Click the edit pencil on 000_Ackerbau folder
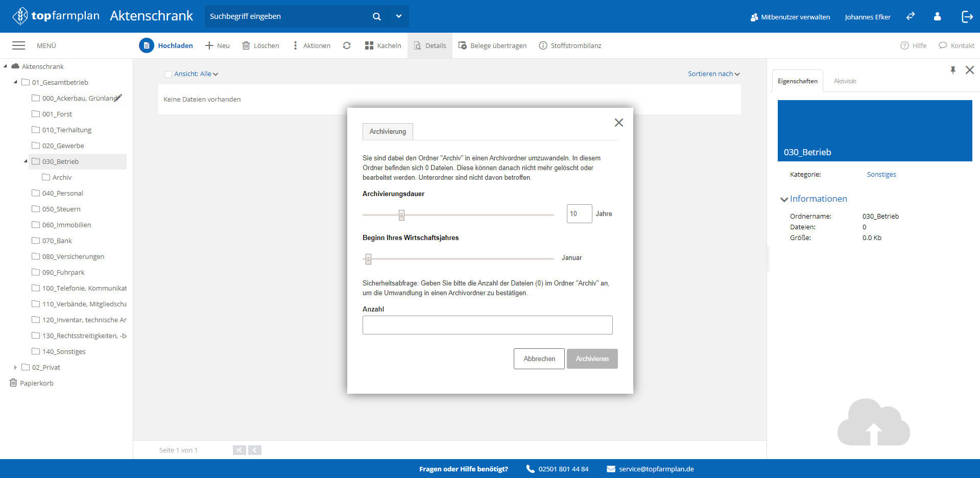Screen dimensions: 980x478 (x=118, y=98)
